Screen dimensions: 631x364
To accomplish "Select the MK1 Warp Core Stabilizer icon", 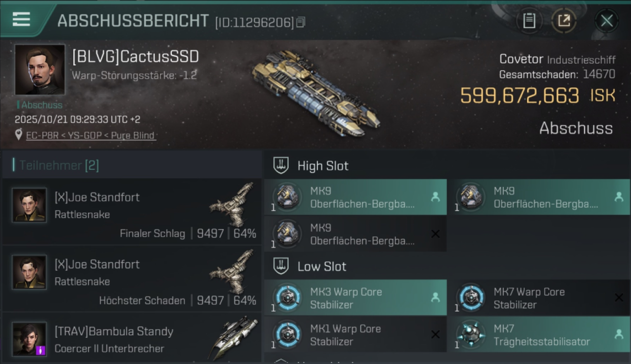I will tap(287, 334).
